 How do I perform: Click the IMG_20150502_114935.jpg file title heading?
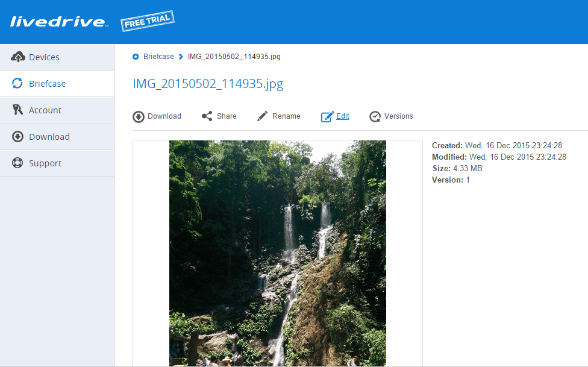[x=208, y=84]
